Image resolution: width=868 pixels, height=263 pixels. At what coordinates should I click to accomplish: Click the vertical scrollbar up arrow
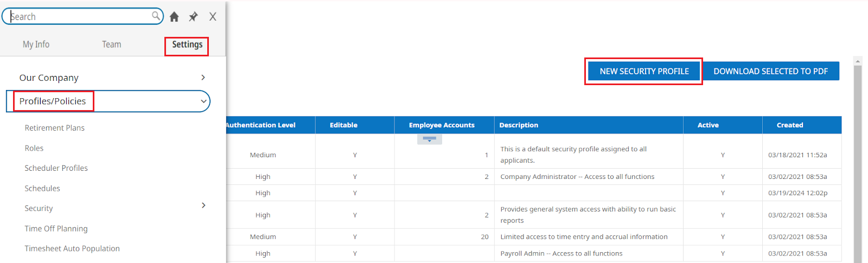tap(858, 61)
